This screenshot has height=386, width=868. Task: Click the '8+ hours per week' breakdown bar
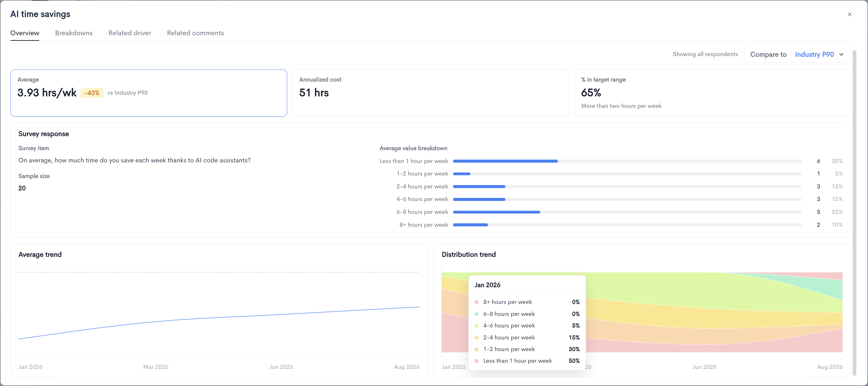tap(627, 225)
